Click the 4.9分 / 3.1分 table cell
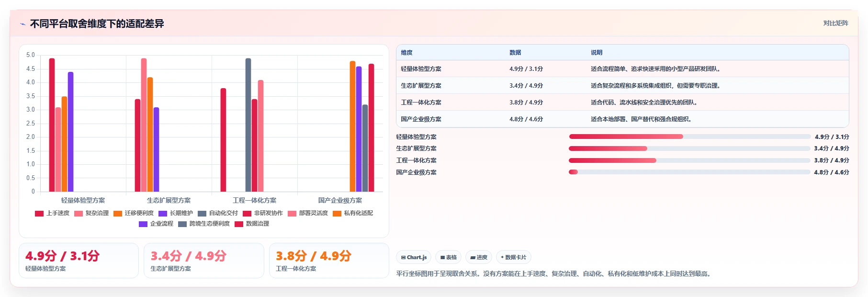 click(526, 69)
